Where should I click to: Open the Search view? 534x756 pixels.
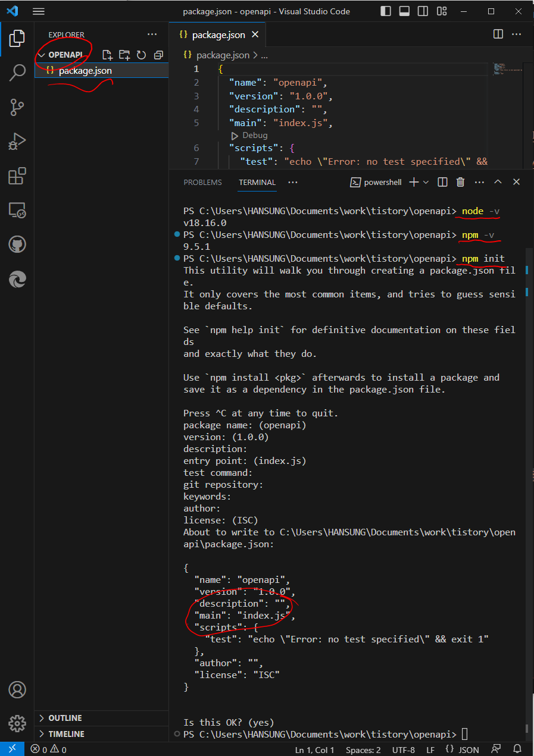click(x=17, y=73)
